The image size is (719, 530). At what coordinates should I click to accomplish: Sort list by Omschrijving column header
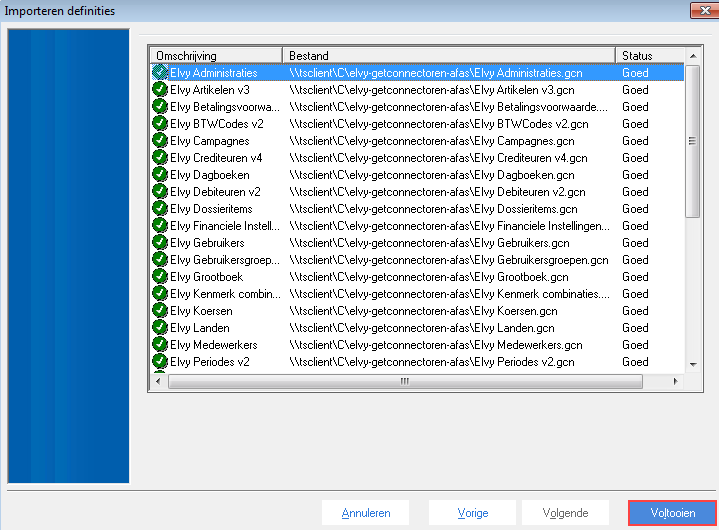point(216,55)
